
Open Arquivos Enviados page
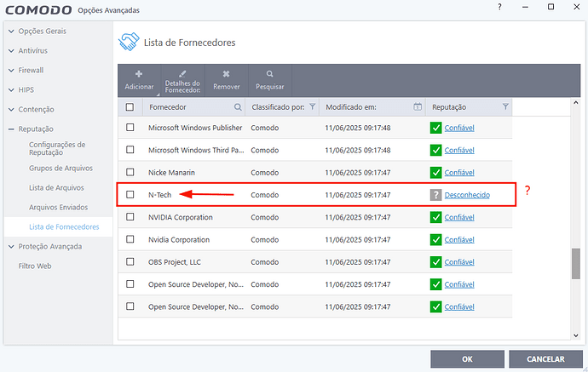click(x=58, y=207)
